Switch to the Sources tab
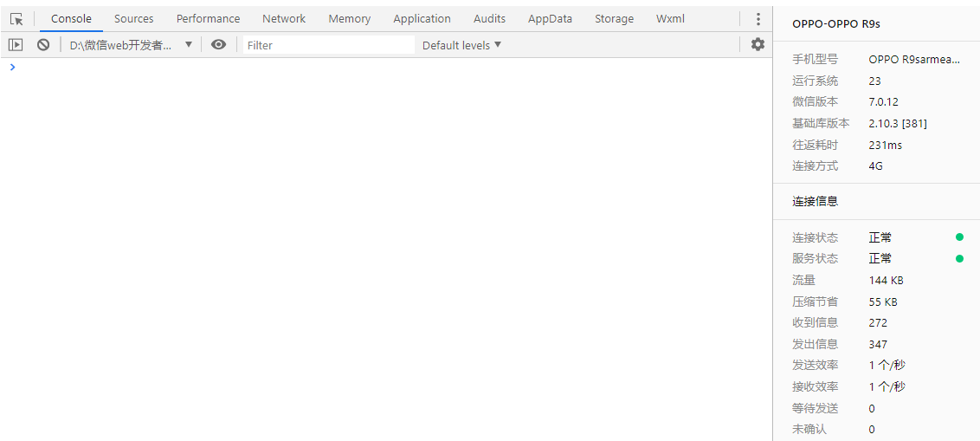The image size is (980, 441). [133, 19]
